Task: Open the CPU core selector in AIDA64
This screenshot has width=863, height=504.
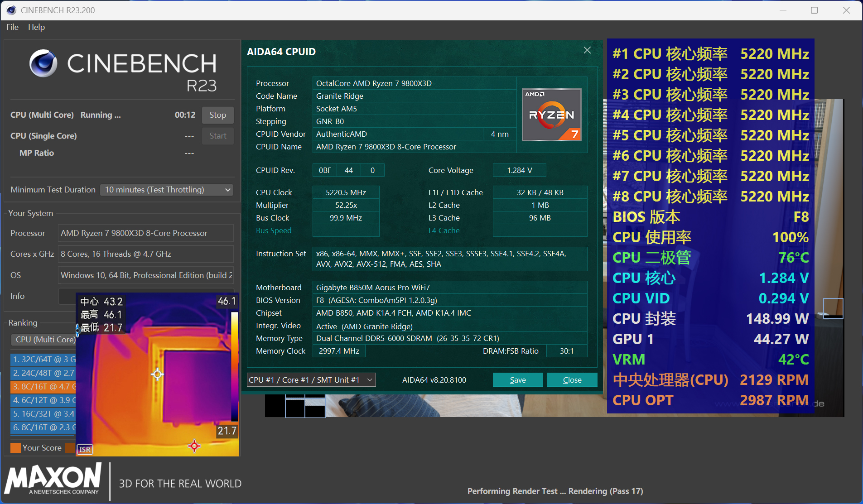Action: 311,380
